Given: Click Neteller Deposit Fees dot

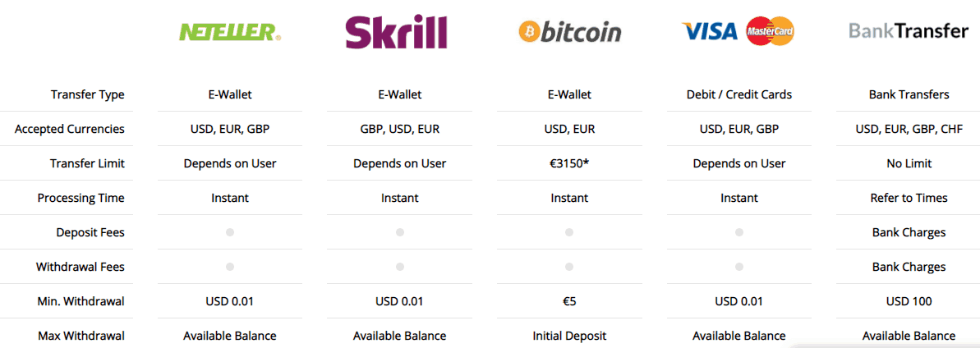Looking at the screenshot, I should coord(229,232).
